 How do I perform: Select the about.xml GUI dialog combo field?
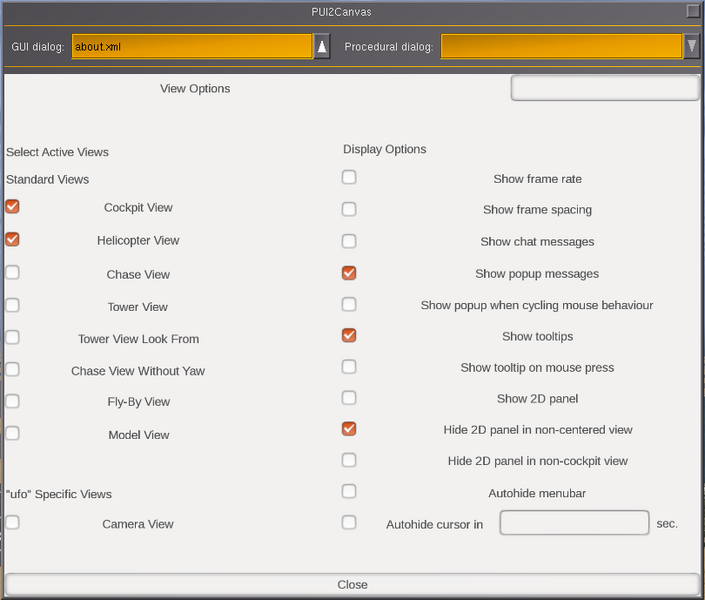click(192, 46)
